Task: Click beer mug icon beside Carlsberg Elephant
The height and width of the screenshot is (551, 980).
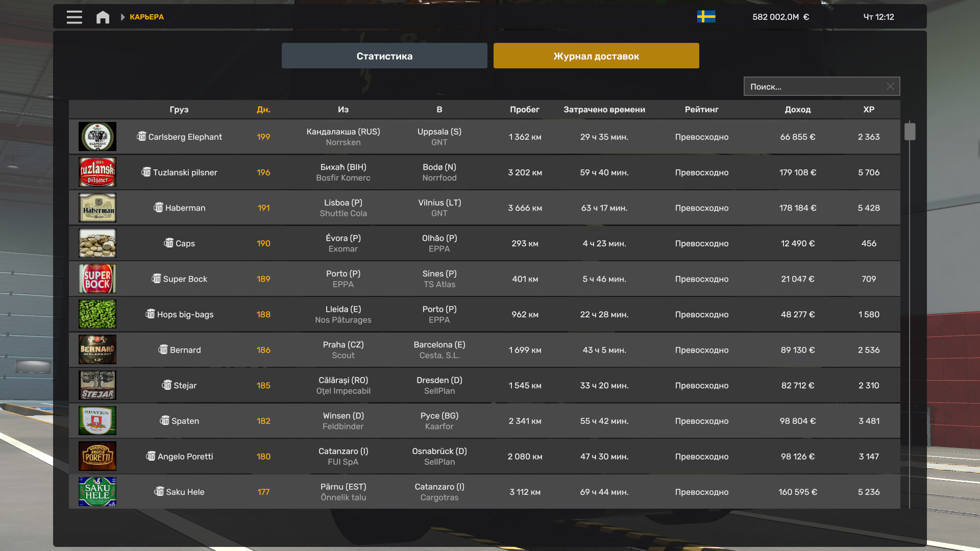Action: (x=141, y=136)
